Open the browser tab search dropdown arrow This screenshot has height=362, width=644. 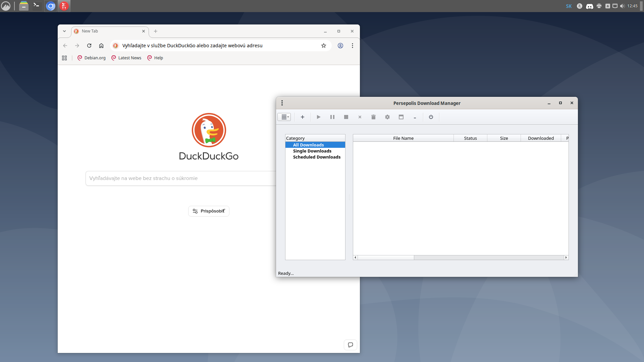64,31
